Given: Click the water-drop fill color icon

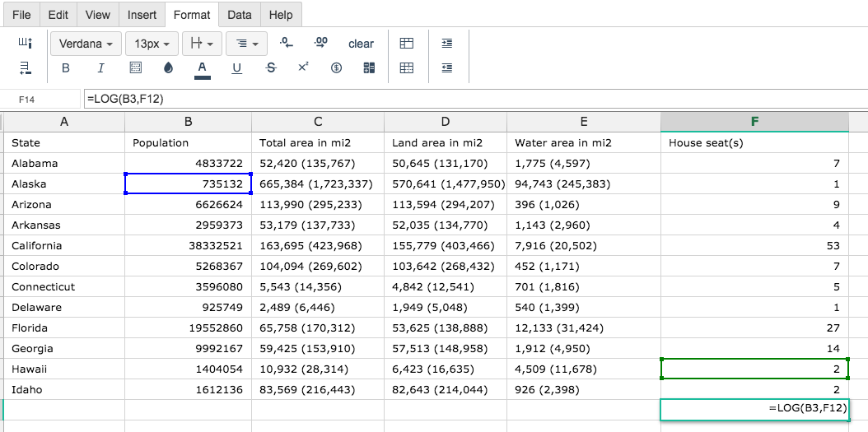Looking at the screenshot, I should (168, 68).
